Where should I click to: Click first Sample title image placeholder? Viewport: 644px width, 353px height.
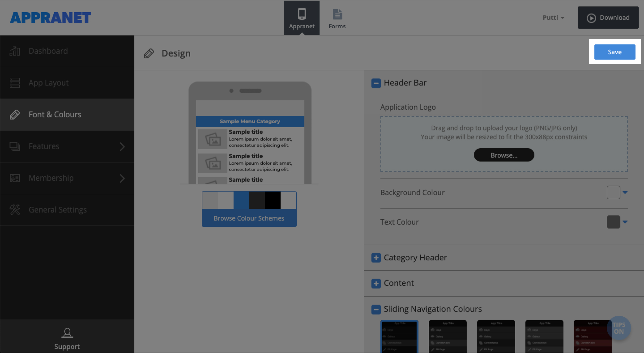click(213, 139)
